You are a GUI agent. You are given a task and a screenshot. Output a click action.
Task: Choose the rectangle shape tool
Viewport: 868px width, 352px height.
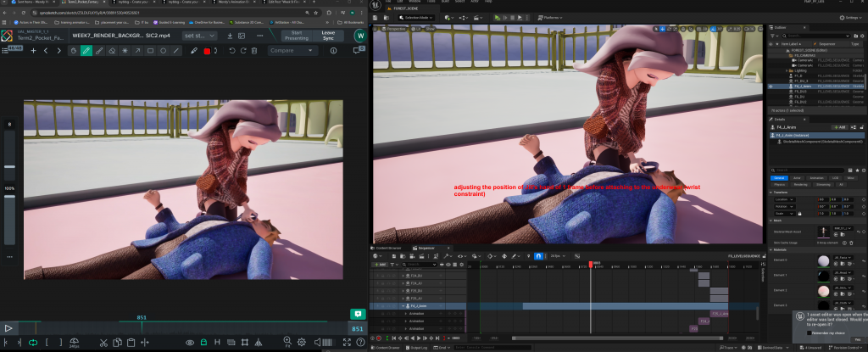(x=150, y=51)
